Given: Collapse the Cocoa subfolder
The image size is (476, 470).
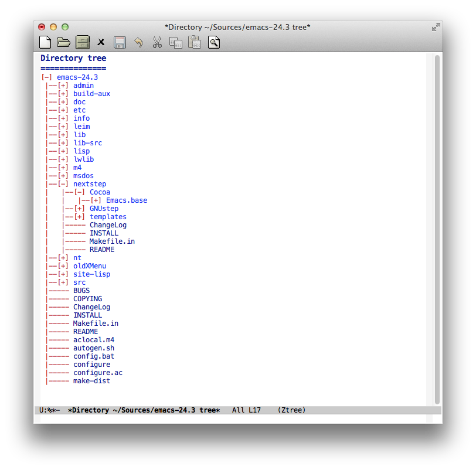Looking at the screenshot, I should click(x=79, y=192).
